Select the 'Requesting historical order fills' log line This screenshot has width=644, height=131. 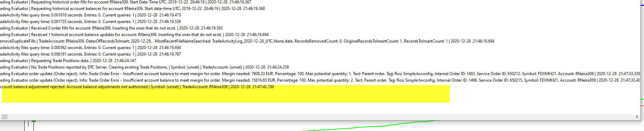tap(126, 2)
